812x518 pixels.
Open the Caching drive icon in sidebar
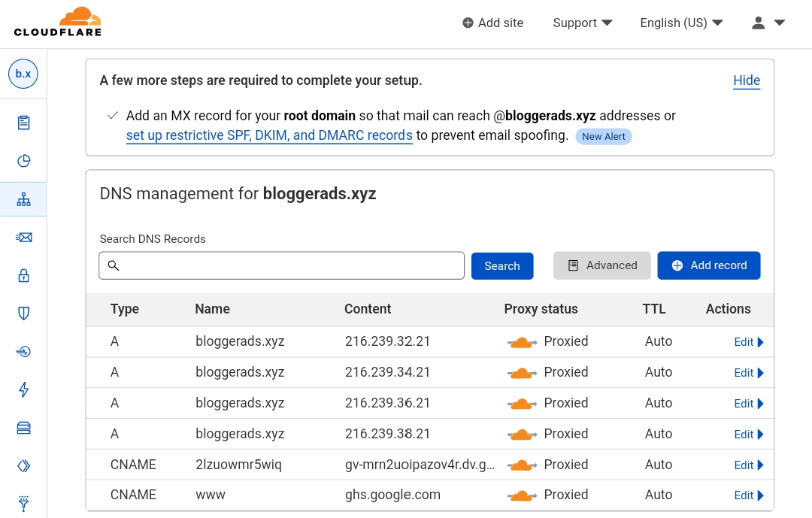24,428
